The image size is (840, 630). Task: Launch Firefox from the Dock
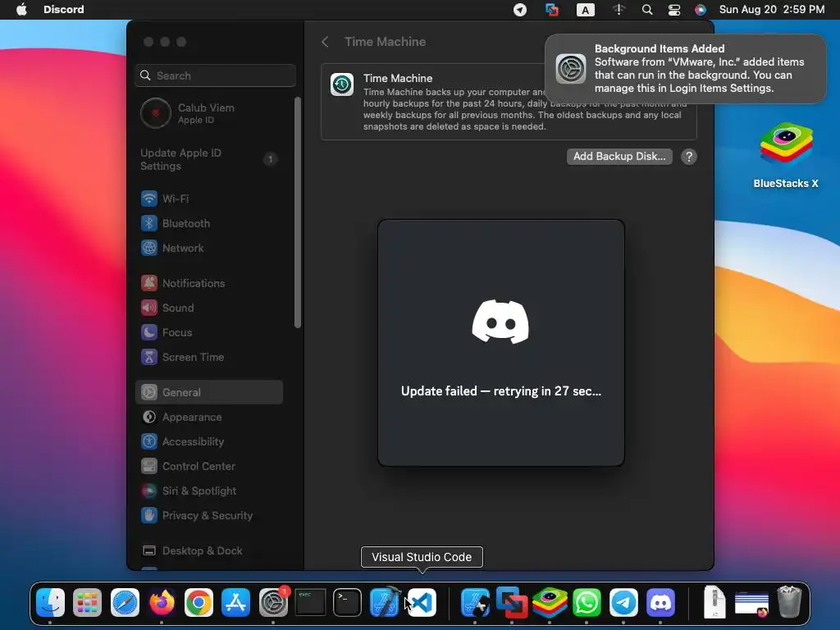point(162,603)
